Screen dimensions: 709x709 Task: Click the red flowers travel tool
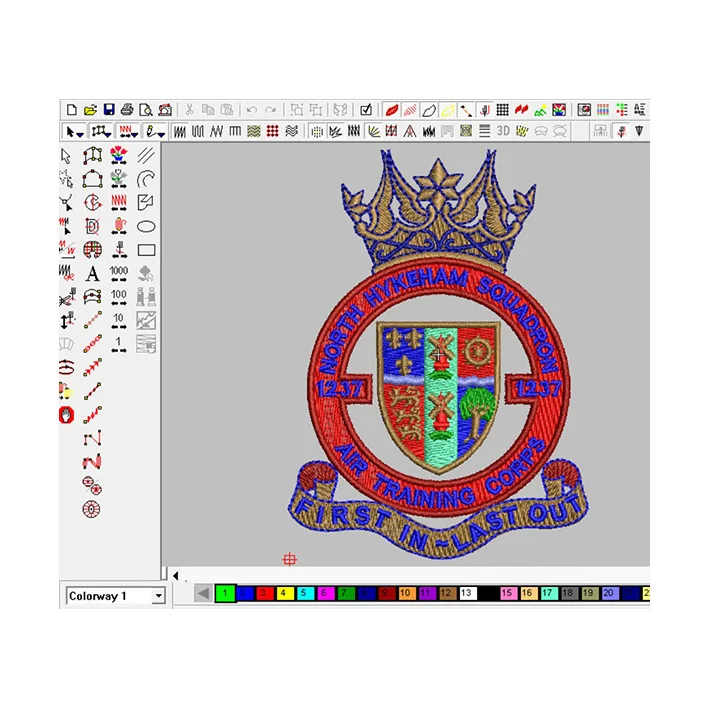pyautogui.click(x=118, y=155)
